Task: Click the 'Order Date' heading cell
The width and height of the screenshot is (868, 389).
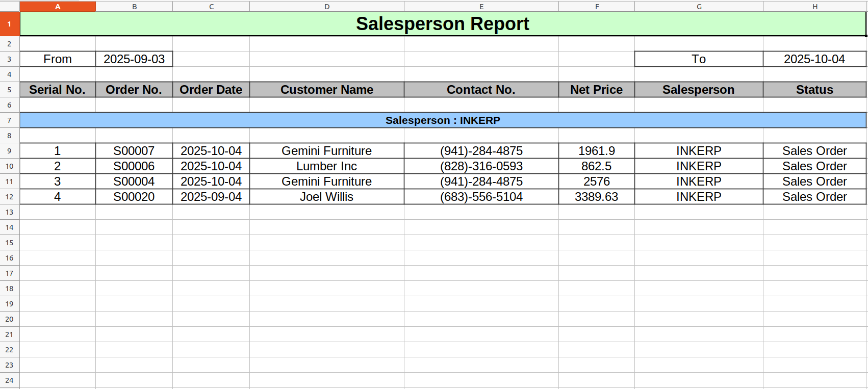Action: click(x=211, y=90)
